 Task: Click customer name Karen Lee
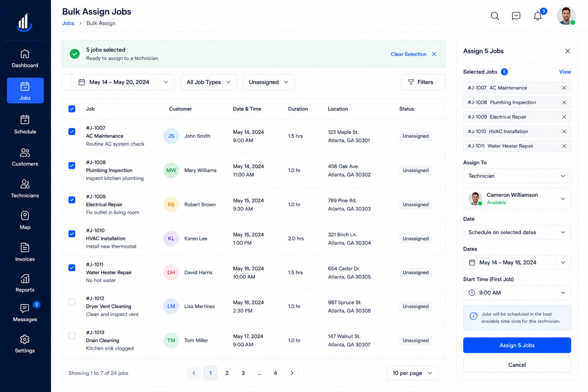click(196, 238)
